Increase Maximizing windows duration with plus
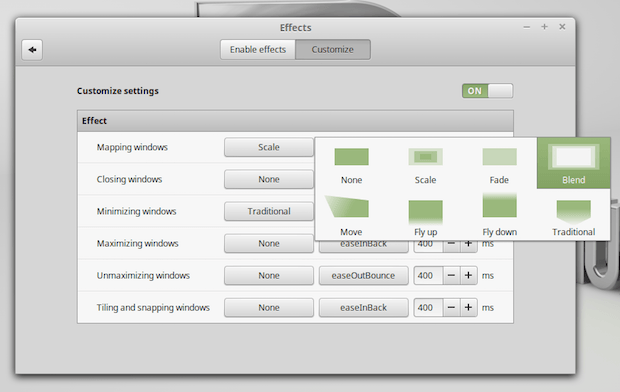Screen dimensions: 620x392 [x=469, y=246]
